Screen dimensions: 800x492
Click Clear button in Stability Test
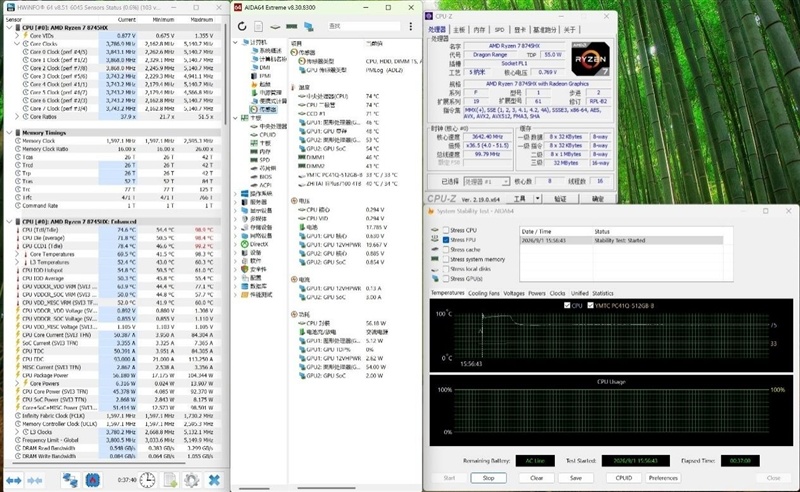(536, 478)
